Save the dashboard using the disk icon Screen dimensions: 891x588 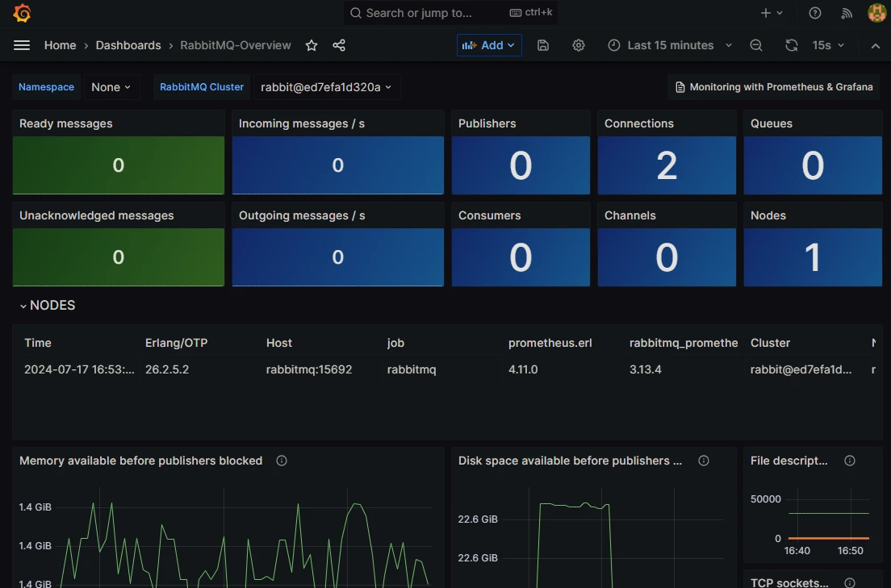pos(542,45)
